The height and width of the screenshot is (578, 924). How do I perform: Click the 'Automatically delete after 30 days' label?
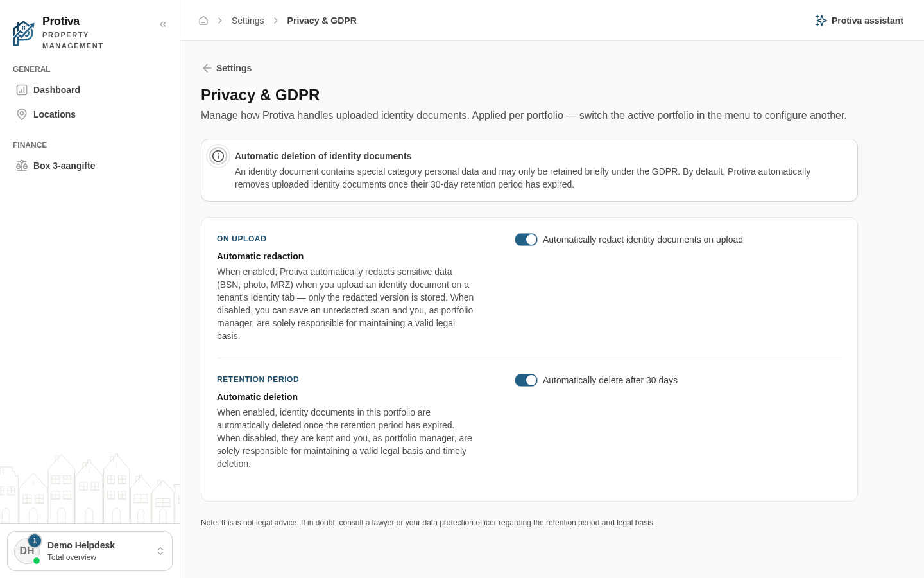[610, 380]
